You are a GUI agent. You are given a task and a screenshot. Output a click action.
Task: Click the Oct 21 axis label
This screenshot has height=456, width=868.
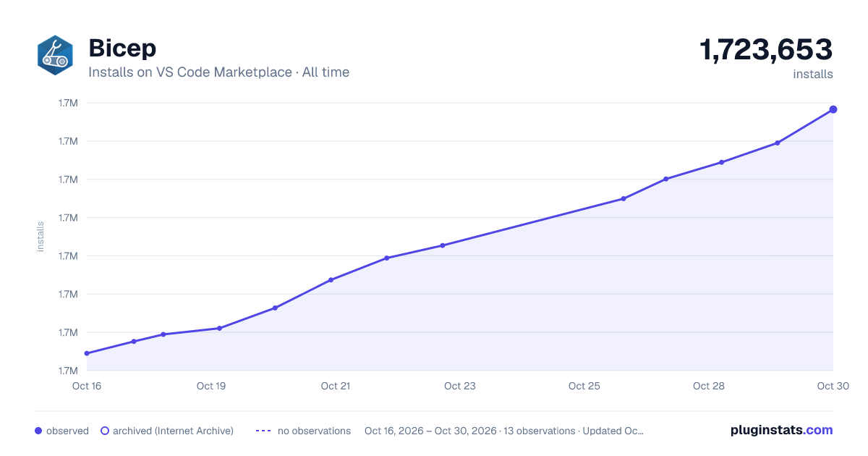click(x=336, y=386)
